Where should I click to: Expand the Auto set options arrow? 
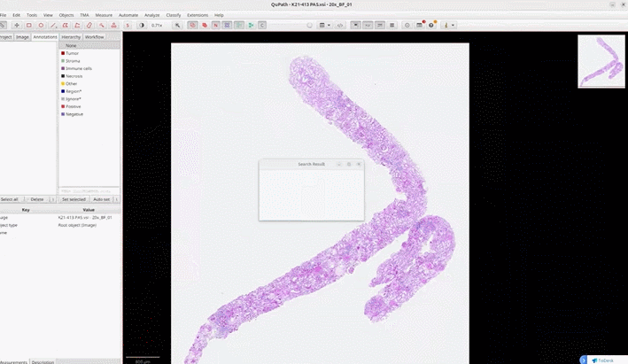click(117, 199)
